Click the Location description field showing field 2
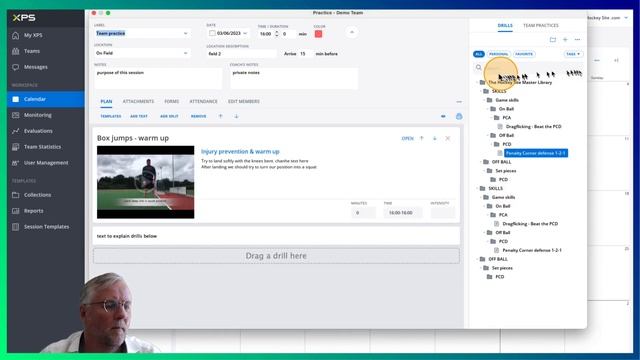 tap(241, 53)
